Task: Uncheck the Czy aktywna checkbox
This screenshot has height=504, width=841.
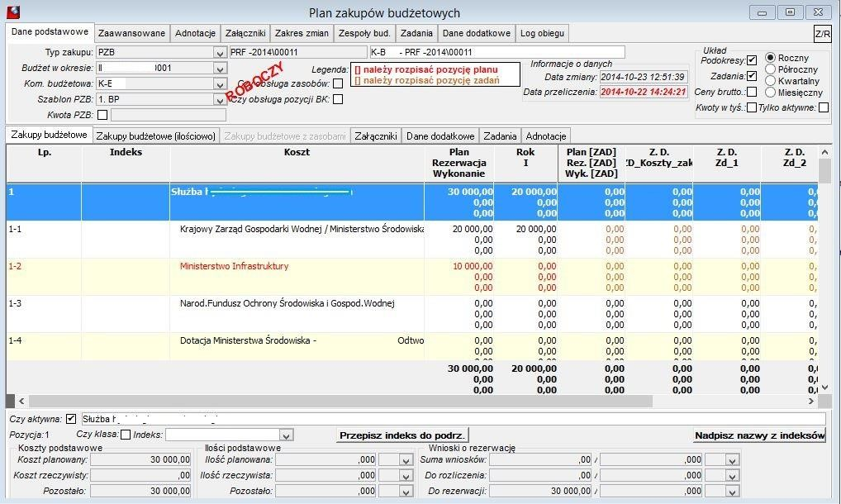Action: click(x=71, y=419)
